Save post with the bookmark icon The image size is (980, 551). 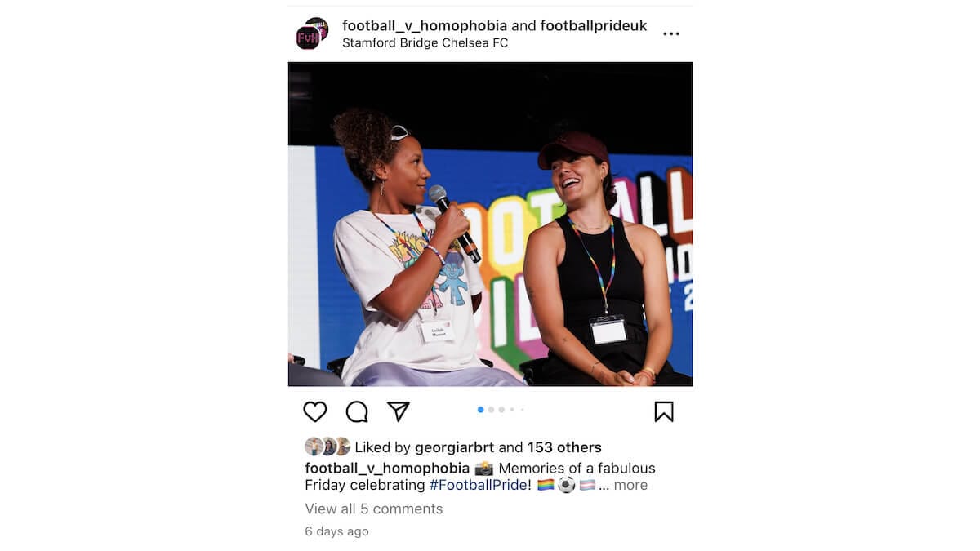click(664, 411)
